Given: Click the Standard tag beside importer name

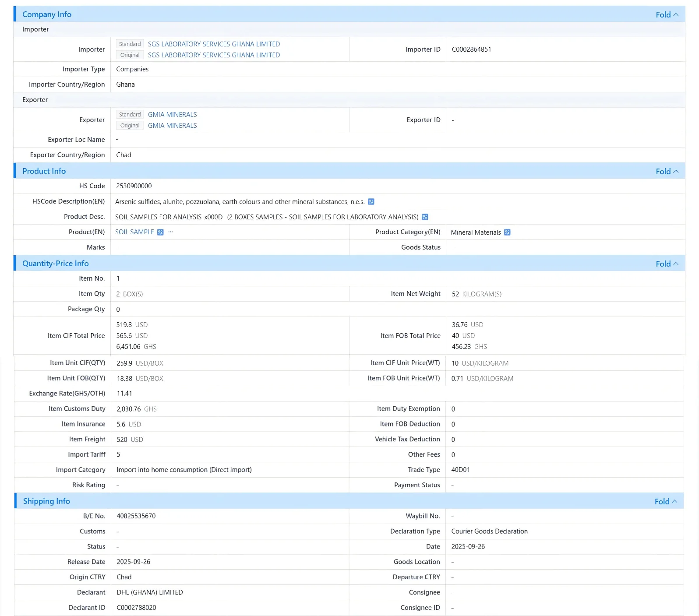Looking at the screenshot, I should tap(130, 44).
